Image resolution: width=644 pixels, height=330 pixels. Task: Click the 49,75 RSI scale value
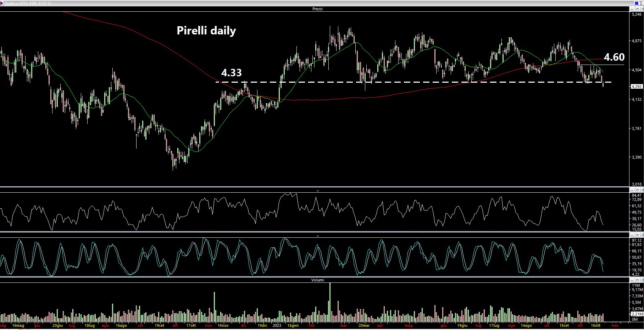coord(637,212)
